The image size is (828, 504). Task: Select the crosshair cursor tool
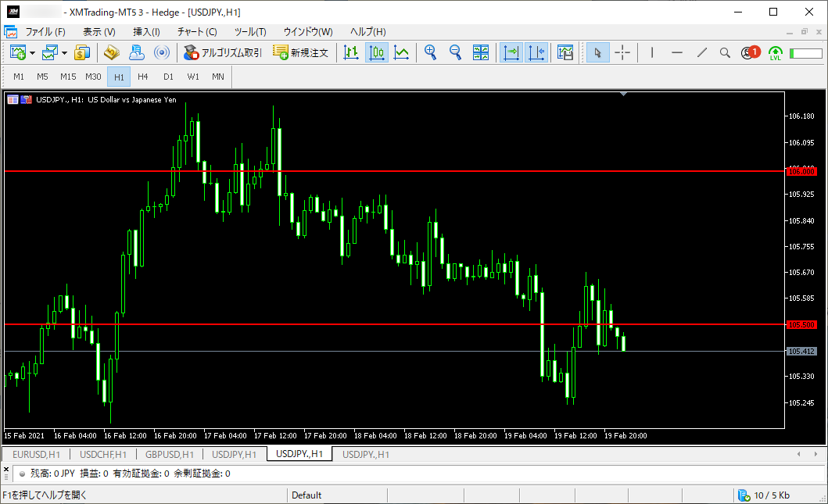tap(622, 52)
